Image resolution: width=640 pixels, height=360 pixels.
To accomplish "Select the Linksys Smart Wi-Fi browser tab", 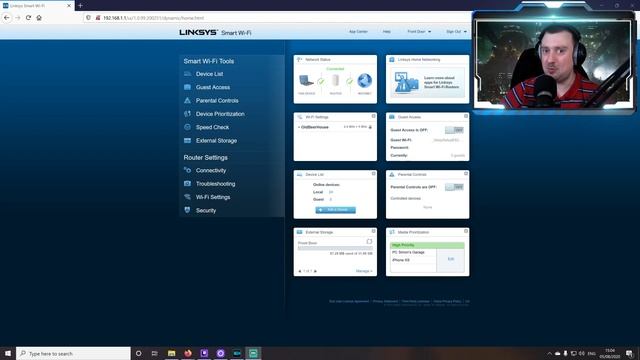I will pyautogui.click(x=37, y=6).
